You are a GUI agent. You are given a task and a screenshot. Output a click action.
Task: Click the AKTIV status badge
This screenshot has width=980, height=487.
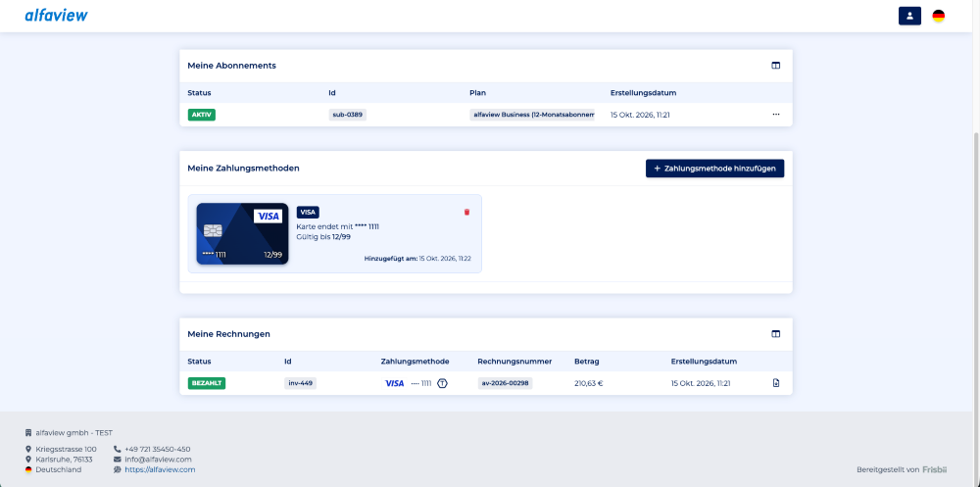(201, 115)
